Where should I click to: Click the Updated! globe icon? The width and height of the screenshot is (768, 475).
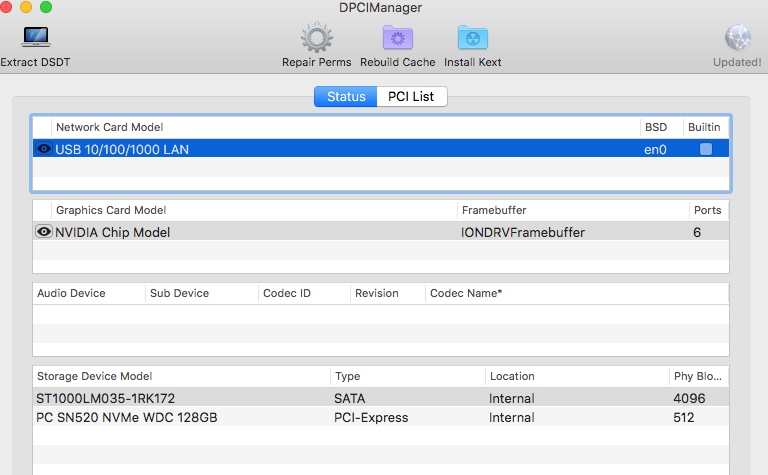pyautogui.click(x=738, y=38)
